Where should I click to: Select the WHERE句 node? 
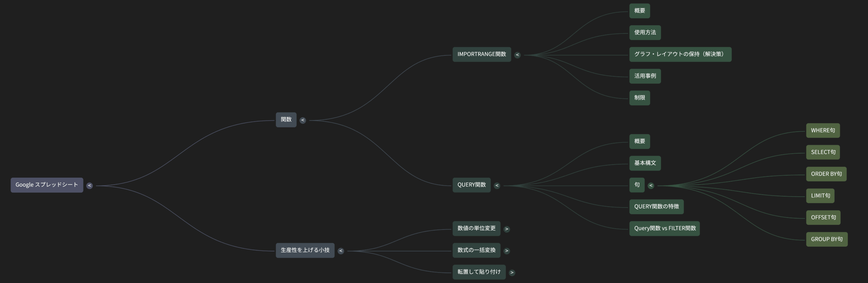tap(823, 131)
